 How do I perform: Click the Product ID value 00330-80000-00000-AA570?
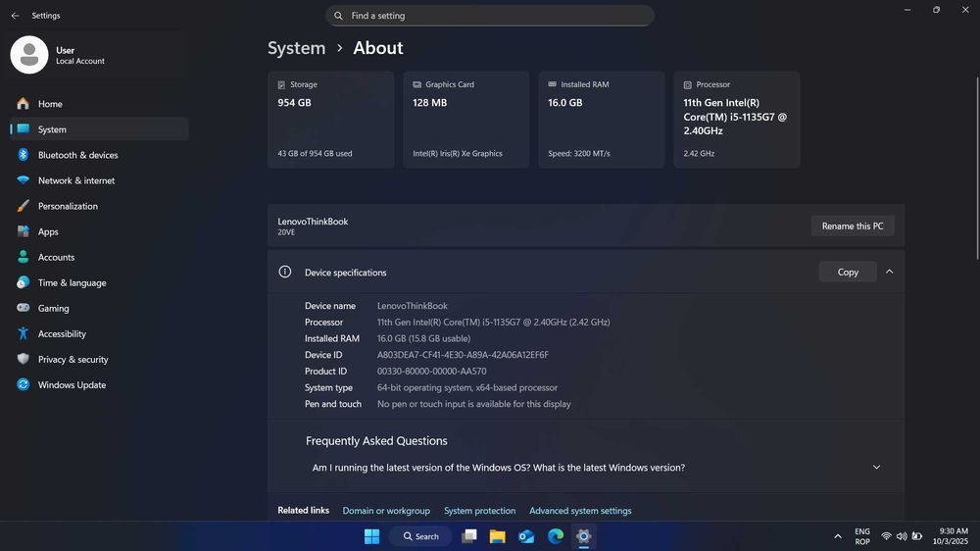[431, 372]
